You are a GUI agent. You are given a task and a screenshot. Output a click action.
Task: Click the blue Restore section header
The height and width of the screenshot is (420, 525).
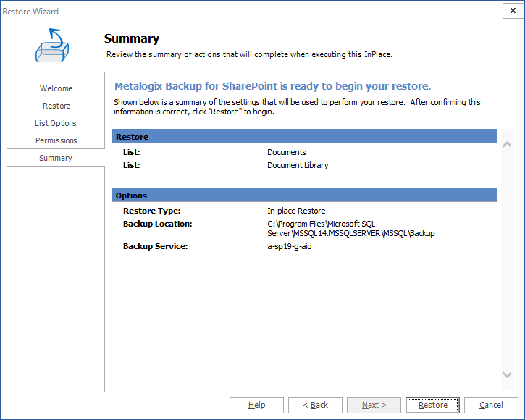304,136
